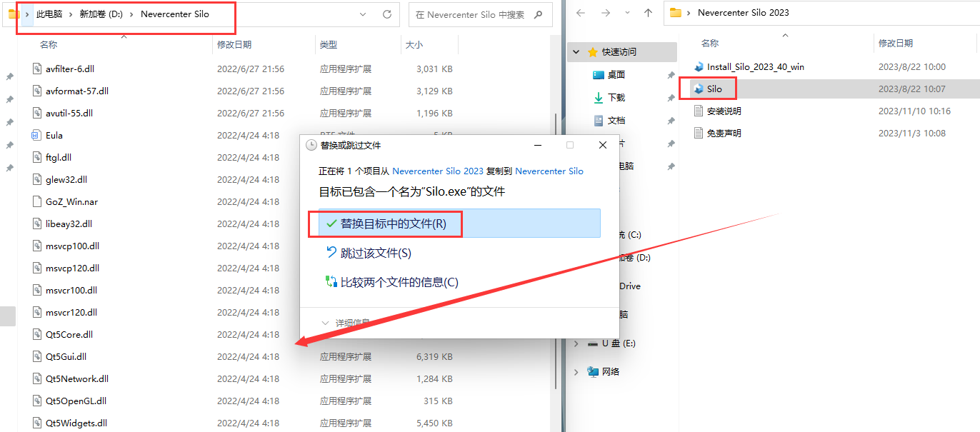Sort left window by 修改日期 column
Image resolution: width=980 pixels, height=432 pixels.
[234, 44]
